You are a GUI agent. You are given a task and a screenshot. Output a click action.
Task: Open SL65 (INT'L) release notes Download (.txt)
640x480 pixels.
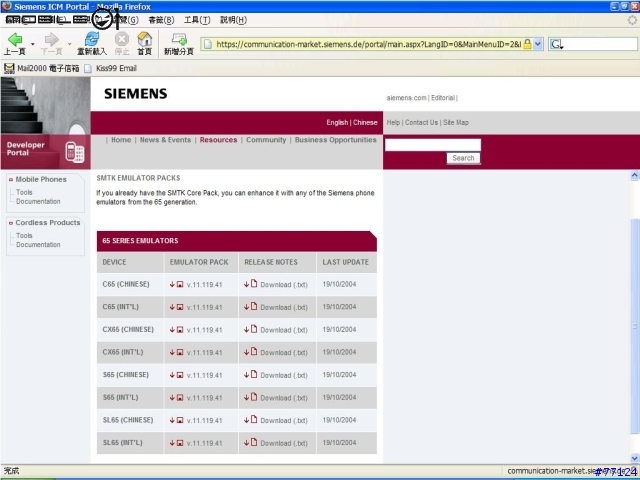pyautogui.click(x=284, y=443)
